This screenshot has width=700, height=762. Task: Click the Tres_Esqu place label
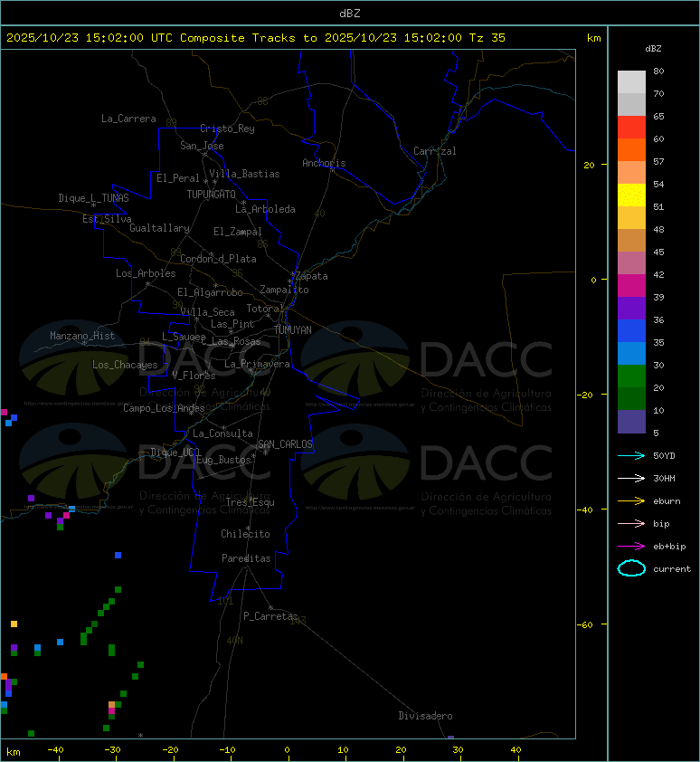(x=251, y=502)
